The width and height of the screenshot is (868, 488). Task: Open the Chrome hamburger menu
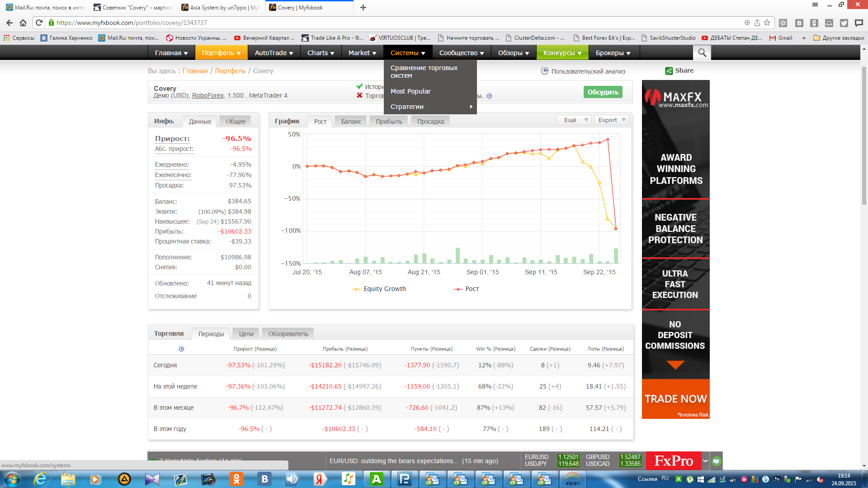(x=815, y=5)
